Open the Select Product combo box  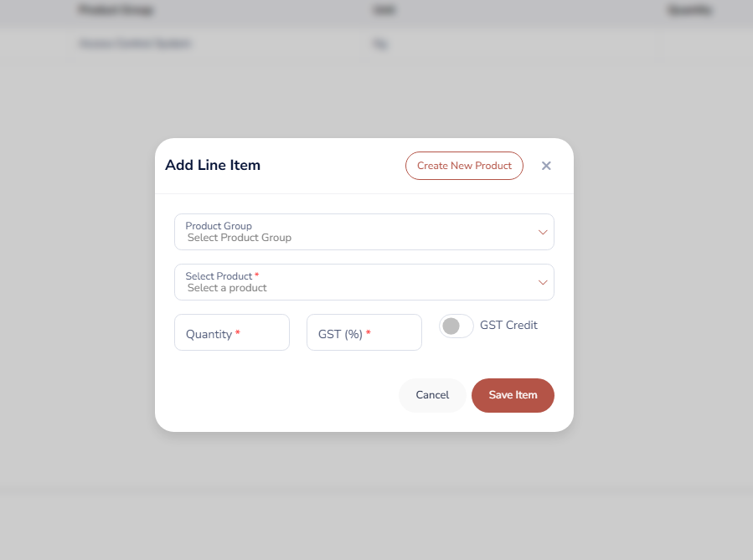(x=364, y=282)
